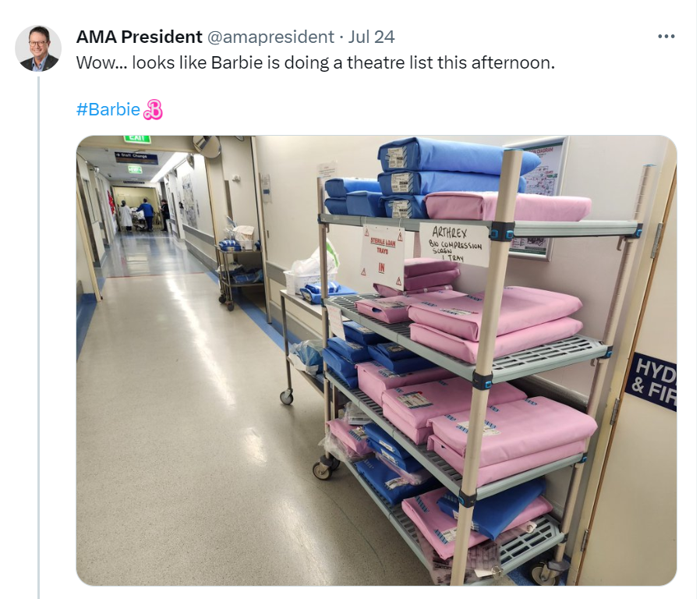This screenshot has height=599, width=700.
Task: Click the pink wrapped tray on top shelf
Action: 508,207
